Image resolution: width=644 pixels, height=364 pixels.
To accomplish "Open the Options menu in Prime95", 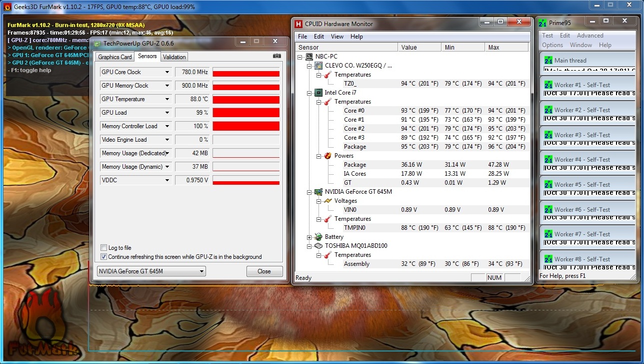I will (x=552, y=45).
